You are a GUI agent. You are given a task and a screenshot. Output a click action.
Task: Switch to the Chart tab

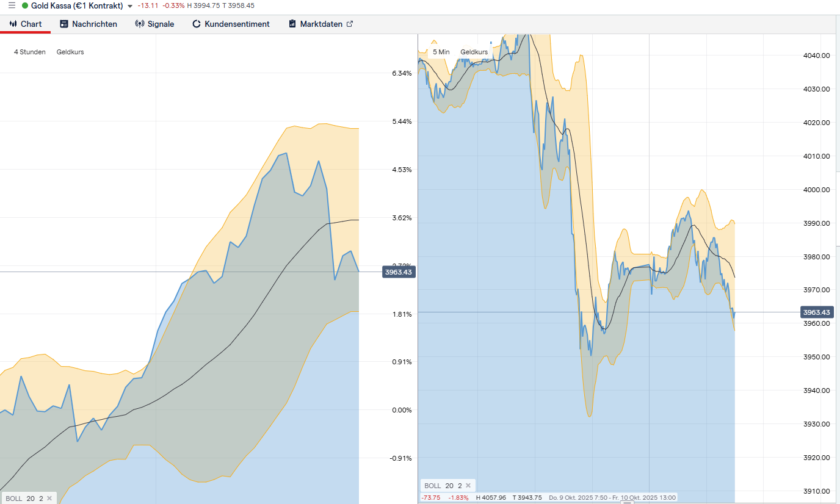coord(26,24)
